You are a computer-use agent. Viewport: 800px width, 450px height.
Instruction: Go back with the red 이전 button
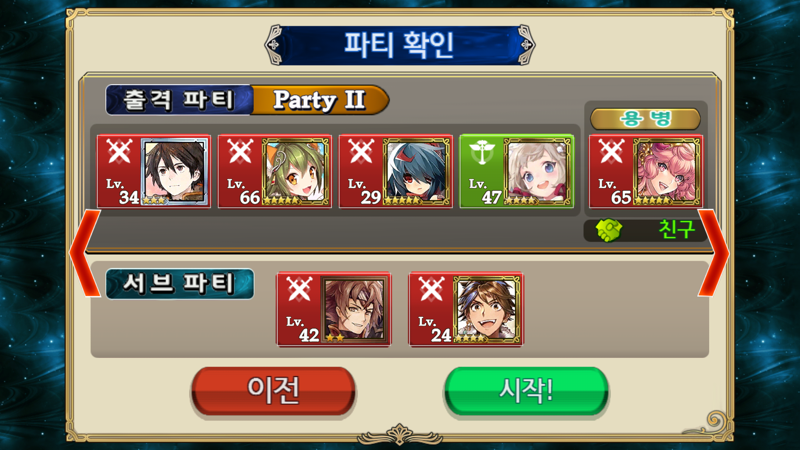pyautogui.click(x=273, y=391)
